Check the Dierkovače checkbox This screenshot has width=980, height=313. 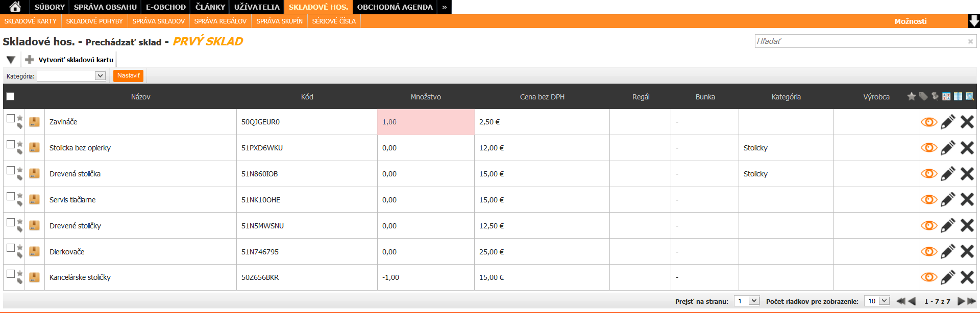(x=11, y=248)
